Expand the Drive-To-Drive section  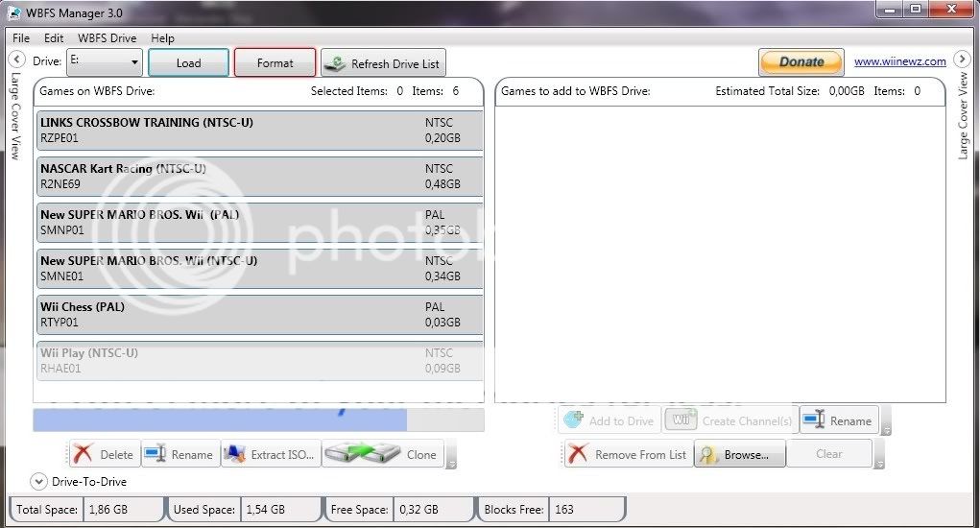tap(38, 482)
